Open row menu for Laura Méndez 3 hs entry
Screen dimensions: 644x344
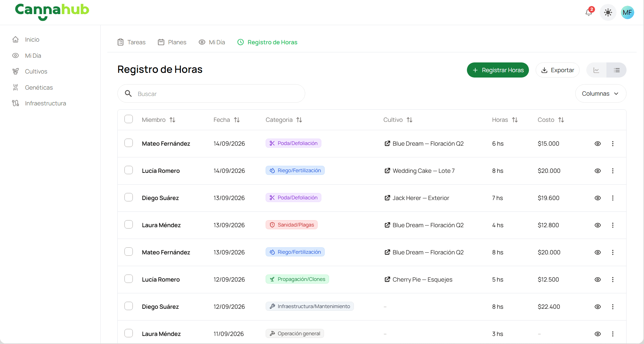click(x=613, y=334)
